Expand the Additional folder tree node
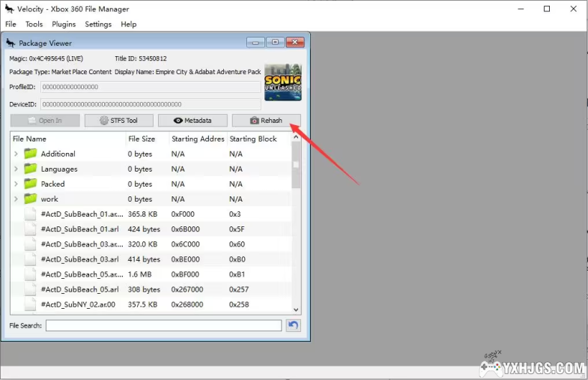 pyautogui.click(x=16, y=154)
